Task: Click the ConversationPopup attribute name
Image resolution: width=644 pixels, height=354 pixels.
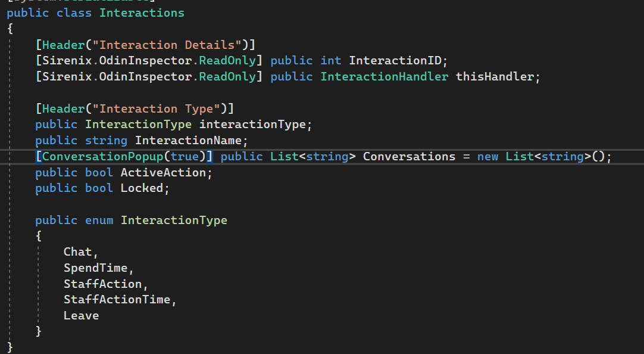Action: pos(103,157)
